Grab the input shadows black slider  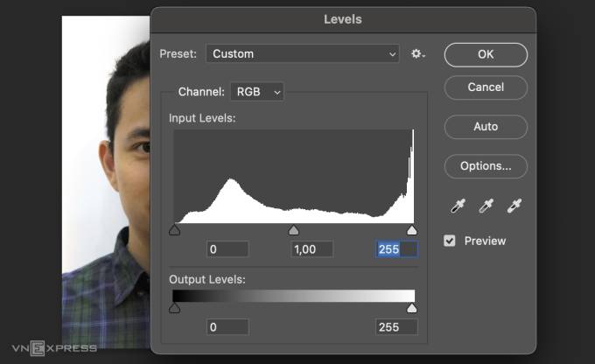pos(174,230)
